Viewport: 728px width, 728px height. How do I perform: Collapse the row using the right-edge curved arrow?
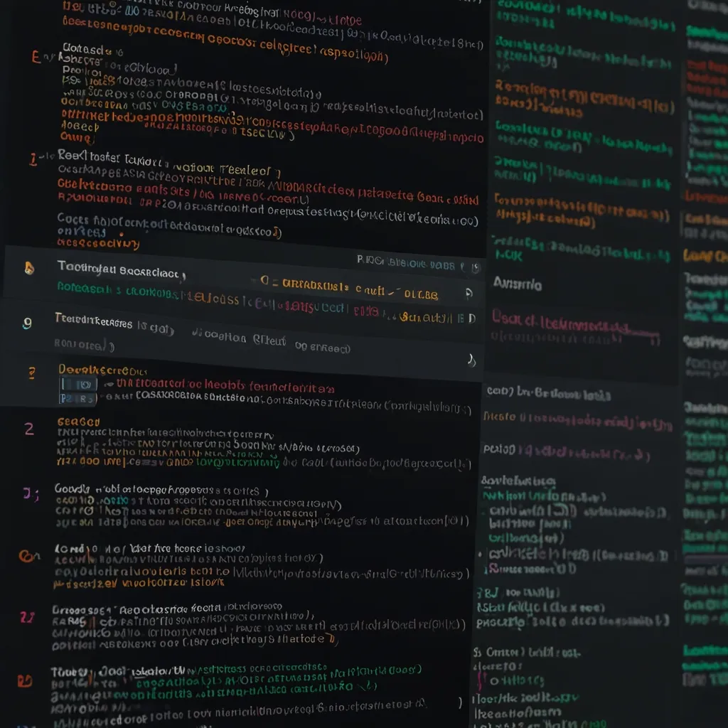tap(471, 361)
